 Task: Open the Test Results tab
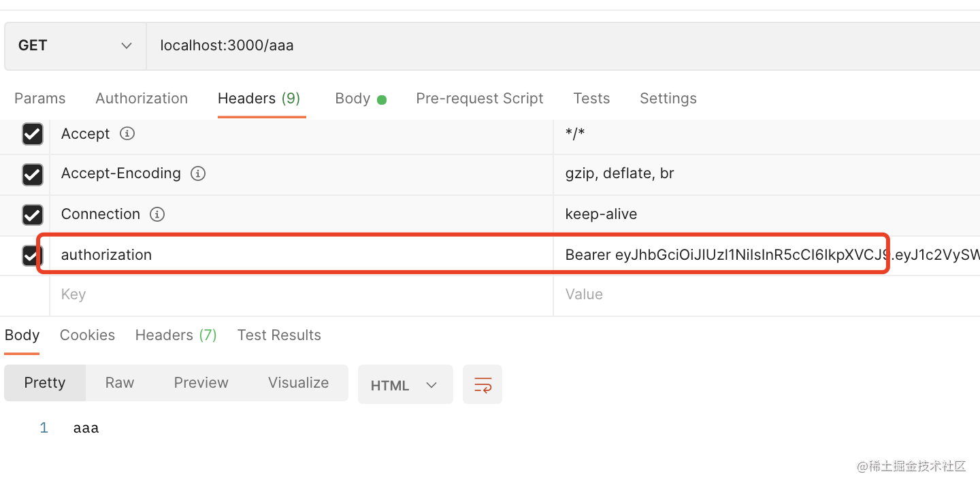pyautogui.click(x=279, y=335)
